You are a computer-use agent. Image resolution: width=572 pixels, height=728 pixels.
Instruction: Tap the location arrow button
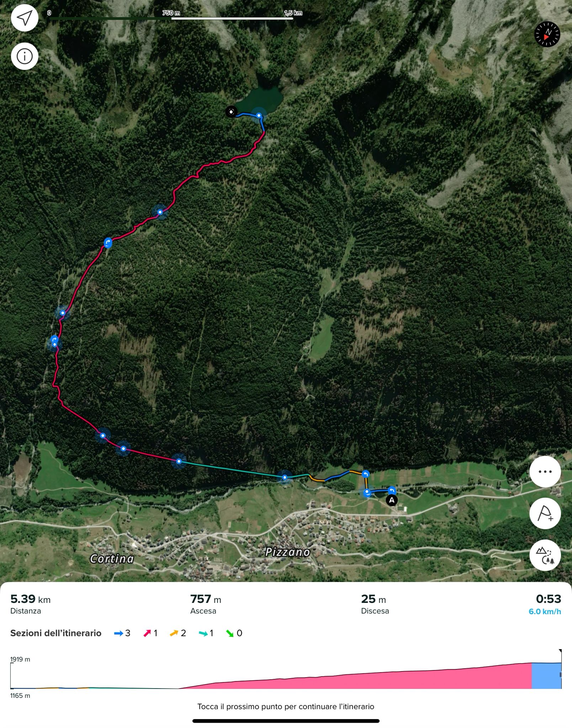point(25,18)
